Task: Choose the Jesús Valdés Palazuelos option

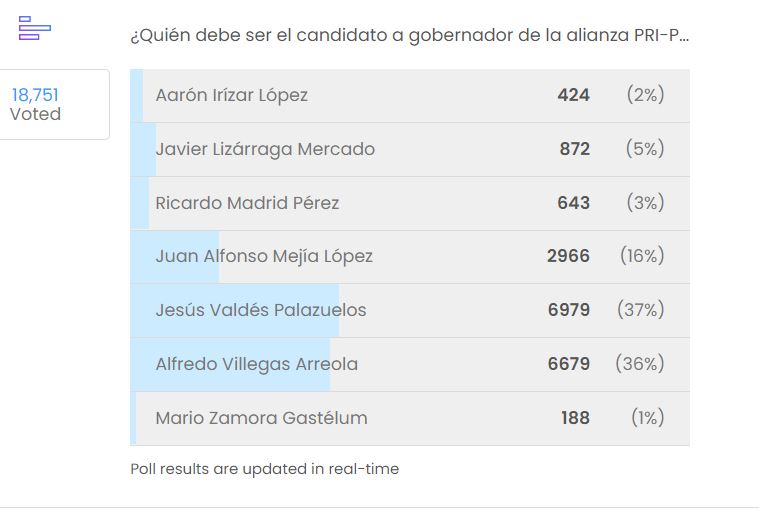Action: tap(410, 311)
